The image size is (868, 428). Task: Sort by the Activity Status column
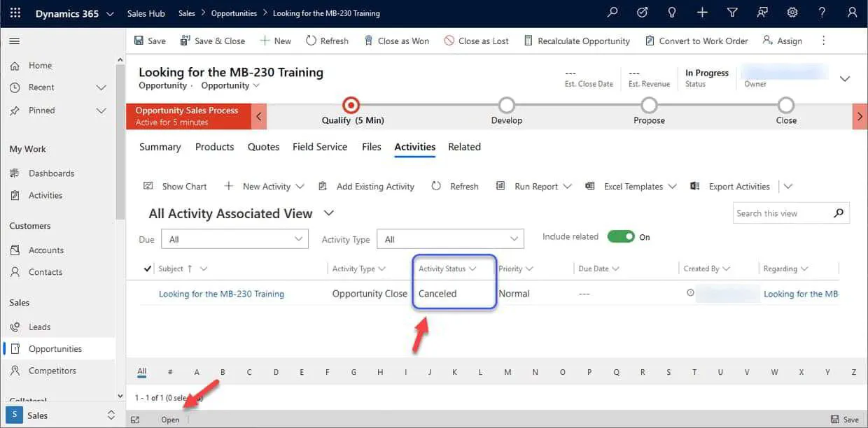[x=447, y=269]
